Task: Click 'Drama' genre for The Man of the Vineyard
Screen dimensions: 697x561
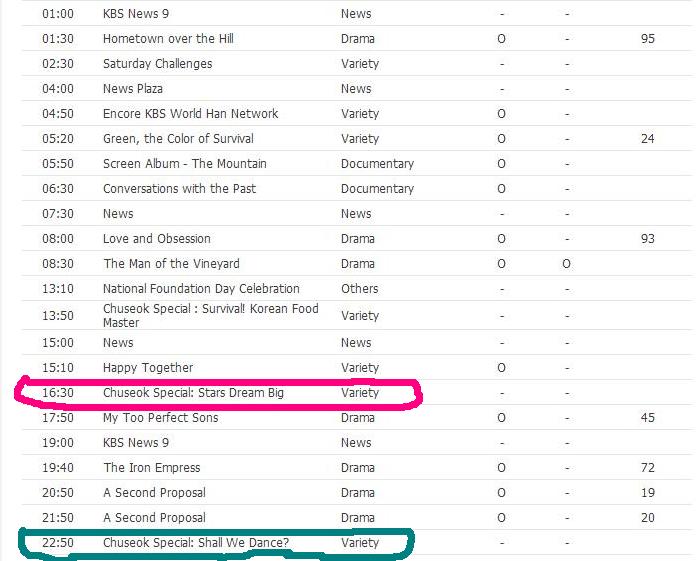Action: click(358, 264)
